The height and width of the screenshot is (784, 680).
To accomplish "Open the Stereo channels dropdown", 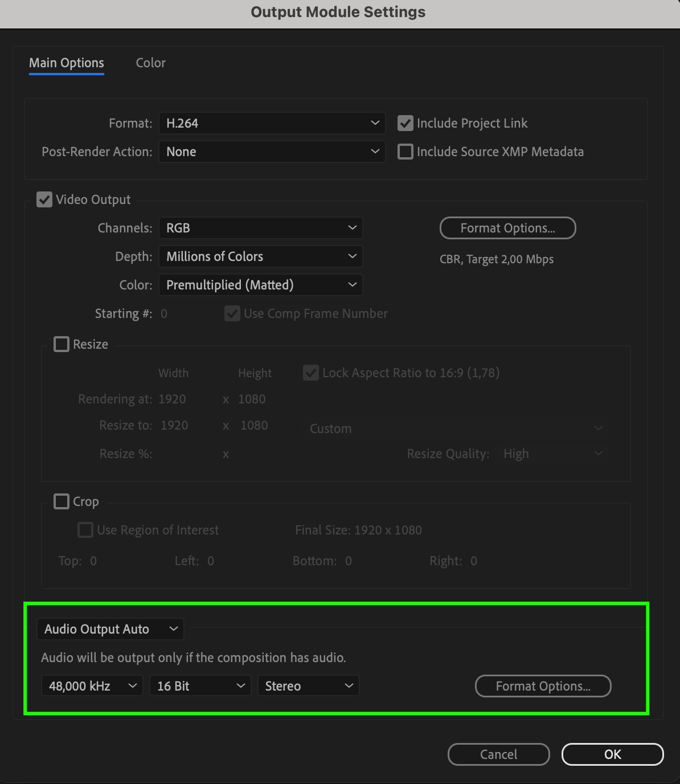I will coord(308,686).
